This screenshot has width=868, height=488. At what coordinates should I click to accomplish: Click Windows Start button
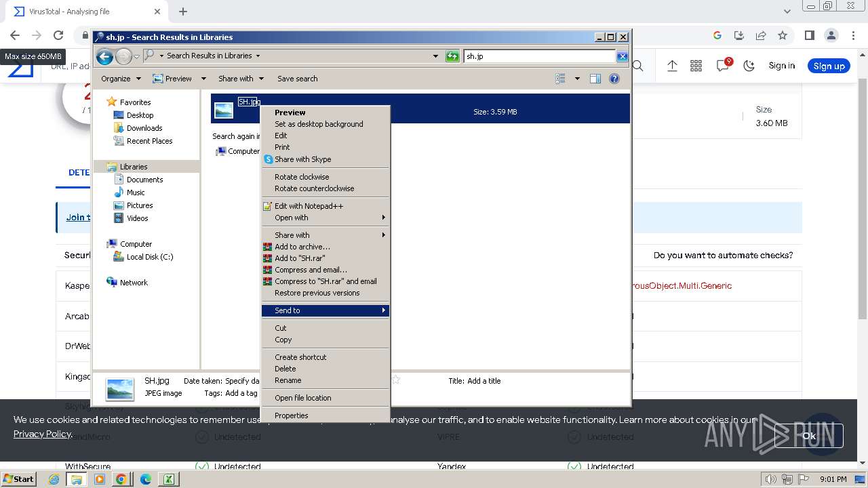[18, 479]
